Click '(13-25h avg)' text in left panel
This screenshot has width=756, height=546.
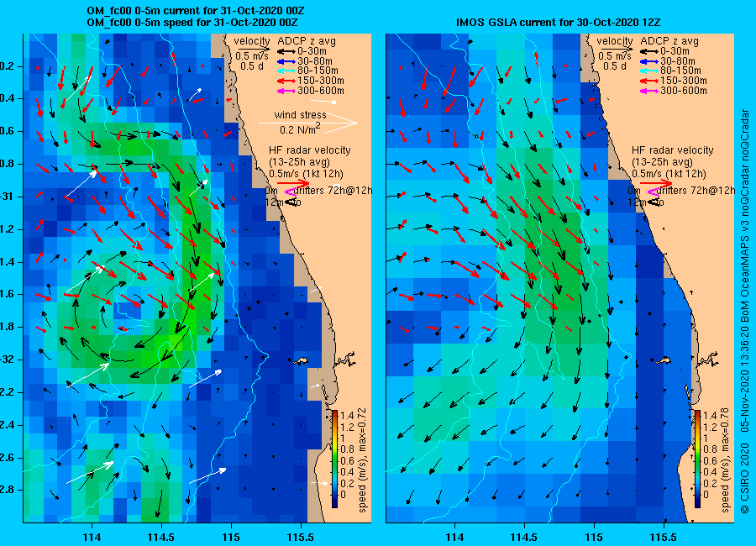(x=299, y=162)
